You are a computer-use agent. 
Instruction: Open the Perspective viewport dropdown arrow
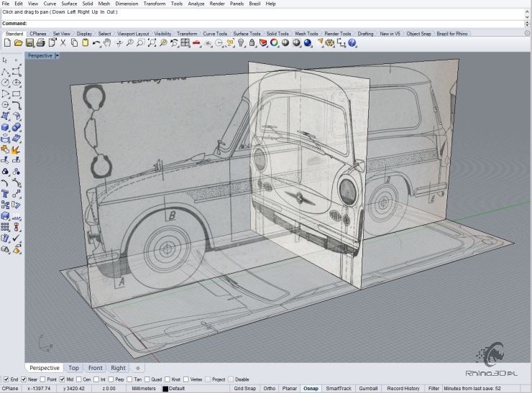57,55
